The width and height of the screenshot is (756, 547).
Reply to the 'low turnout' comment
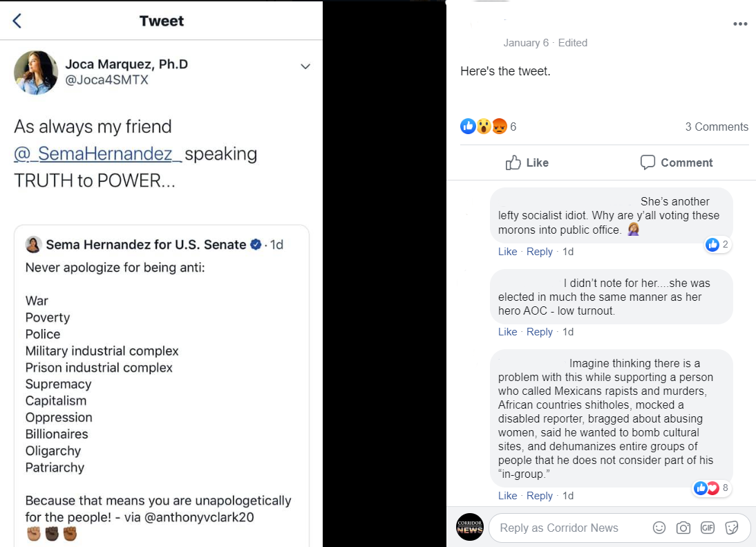(x=539, y=332)
